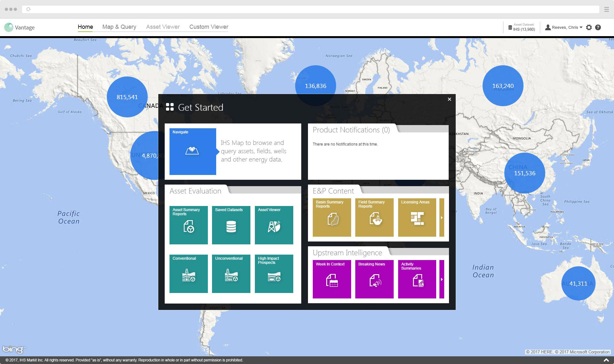614x364 pixels.
Task: Switch to Map & Query tab
Action: pyautogui.click(x=119, y=27)
